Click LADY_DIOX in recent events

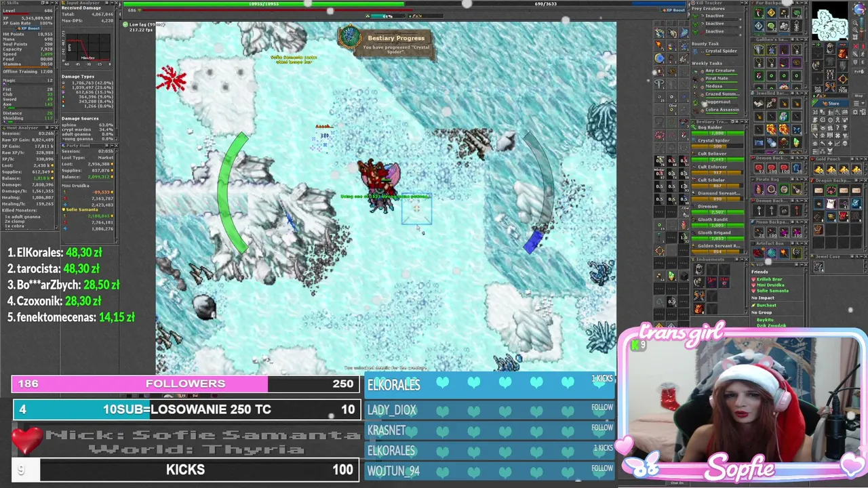(392, 410)
